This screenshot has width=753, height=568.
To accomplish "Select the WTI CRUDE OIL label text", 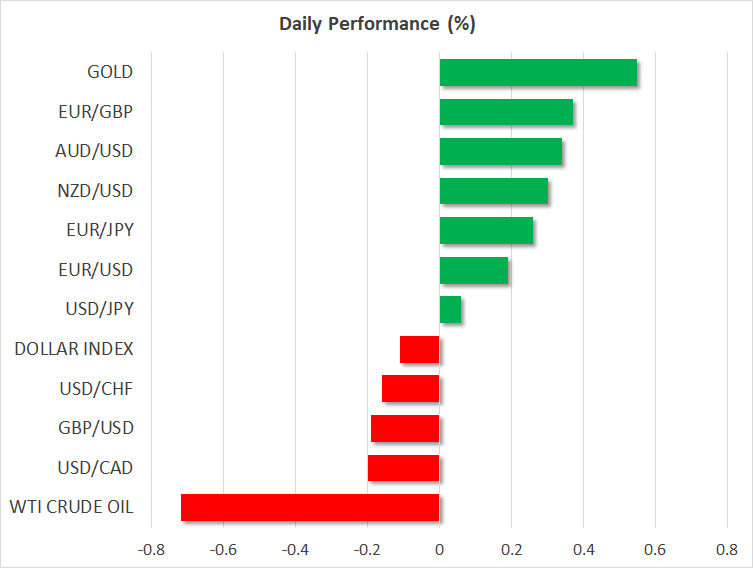I will tap(71, 507).
